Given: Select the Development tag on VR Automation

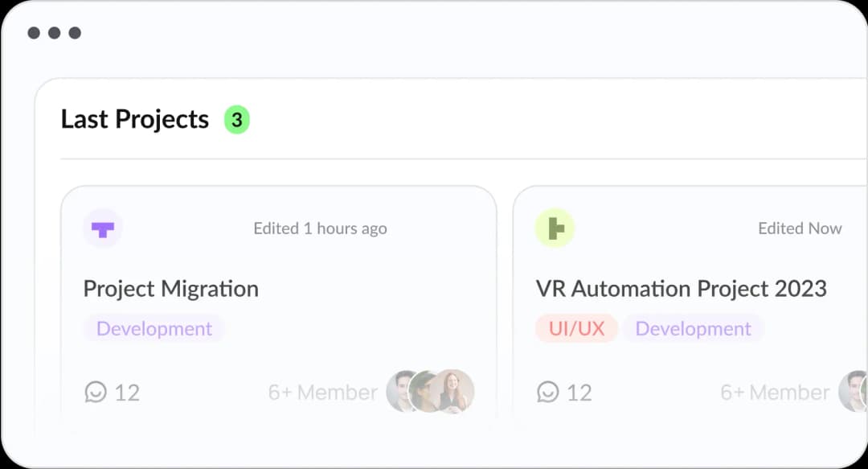Looking at the screenshot, I should click(694, 328).
